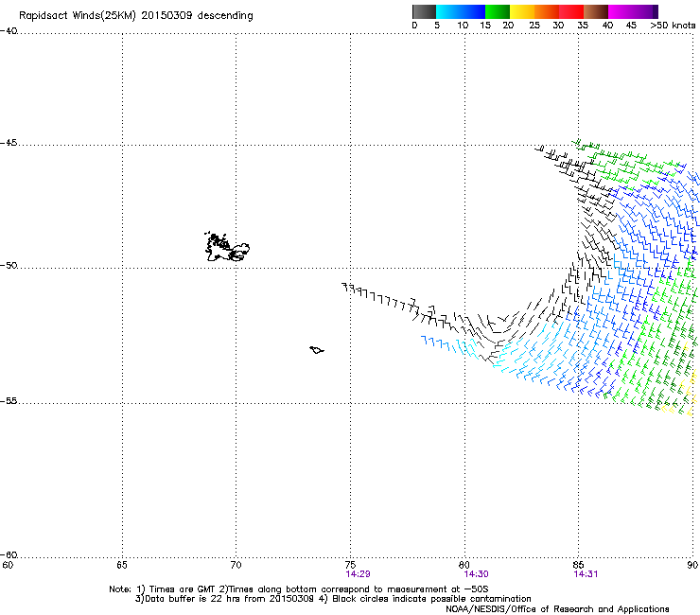The height and width of the screenshot is (615, 700).
Task: Click the large island outline near 49S 69E
Action: [227, 247]
